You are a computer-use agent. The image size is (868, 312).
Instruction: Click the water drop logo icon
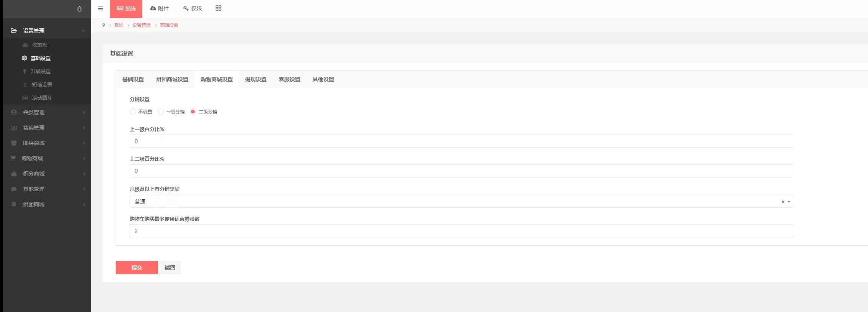[79, 9]
